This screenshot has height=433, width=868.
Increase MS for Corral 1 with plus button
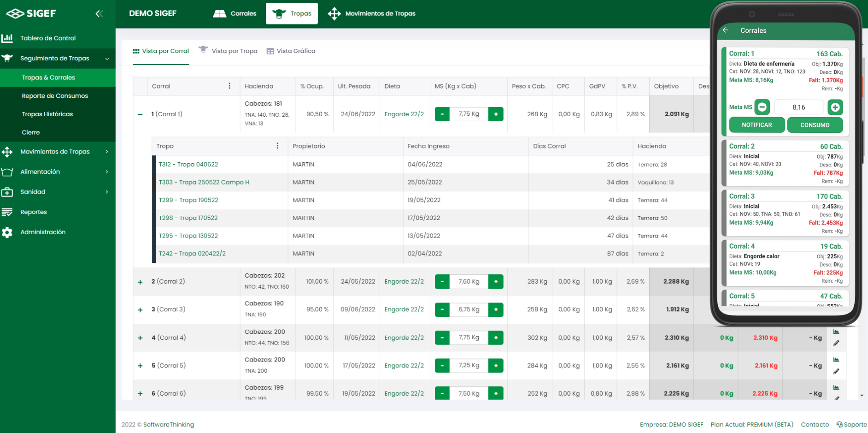496,114
